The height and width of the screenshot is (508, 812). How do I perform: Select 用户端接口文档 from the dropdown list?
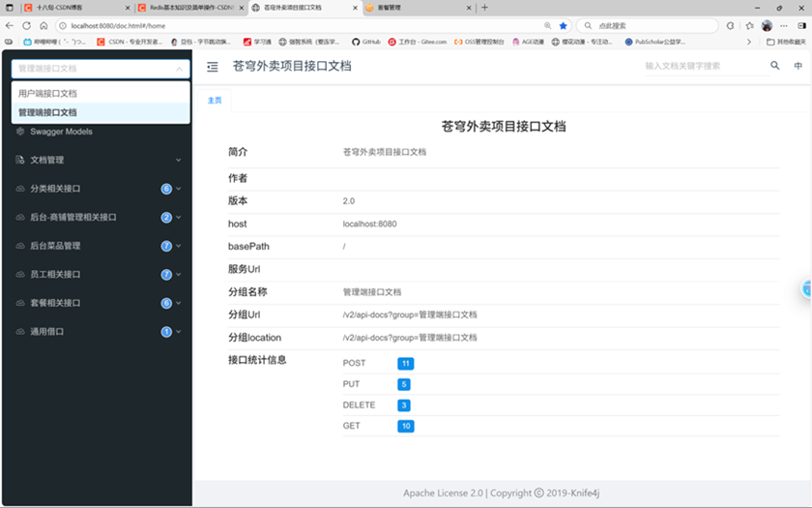coord(101,93)
